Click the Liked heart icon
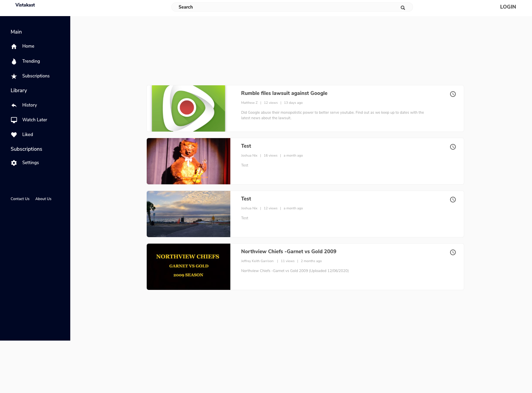 pyautogui.click(x=14, y=135)
